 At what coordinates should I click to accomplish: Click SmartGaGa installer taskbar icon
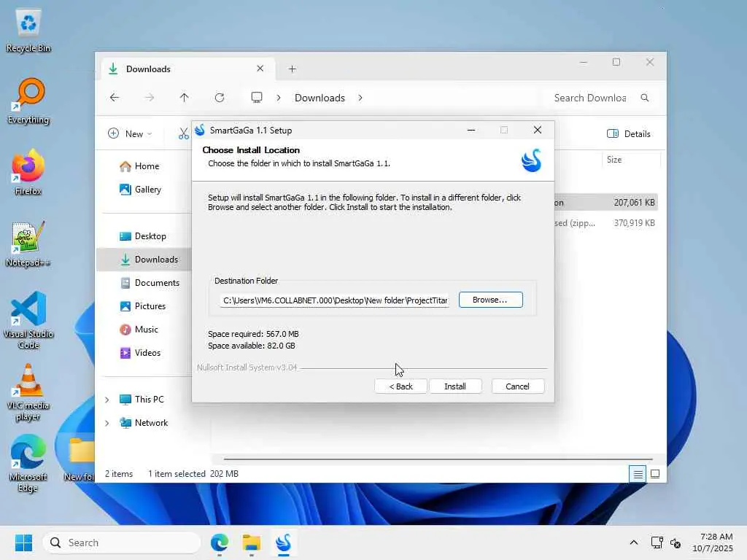coord(284,542)
